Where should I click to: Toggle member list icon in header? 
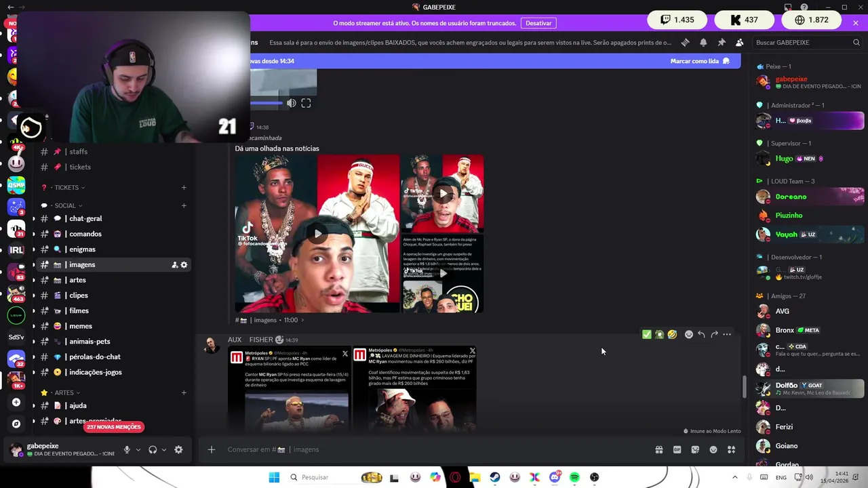tap(739, 42)
